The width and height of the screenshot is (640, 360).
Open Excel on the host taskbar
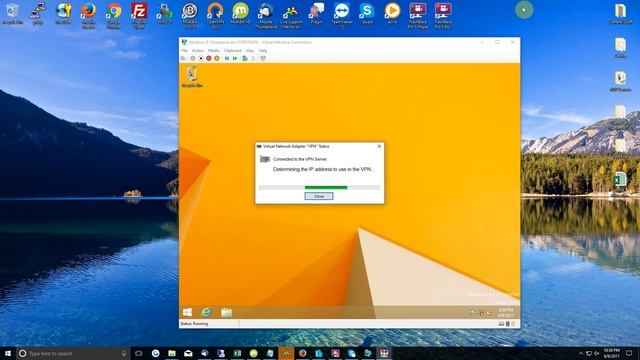click(237, 353)
